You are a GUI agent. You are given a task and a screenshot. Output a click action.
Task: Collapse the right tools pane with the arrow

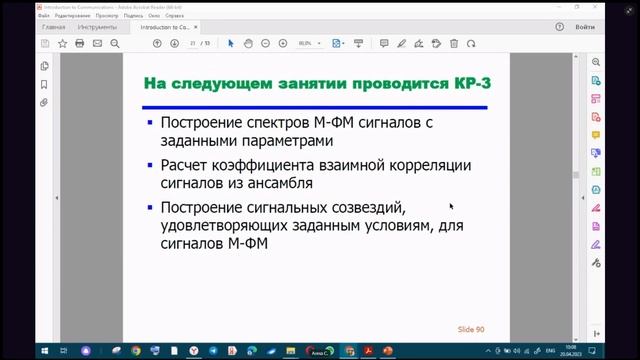click(x=583, y=198)
